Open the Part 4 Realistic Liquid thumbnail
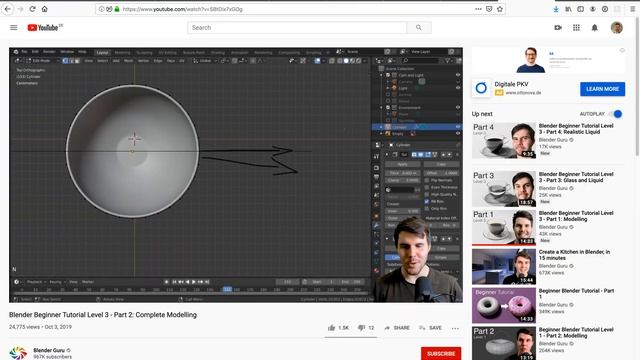 point(504,140)
